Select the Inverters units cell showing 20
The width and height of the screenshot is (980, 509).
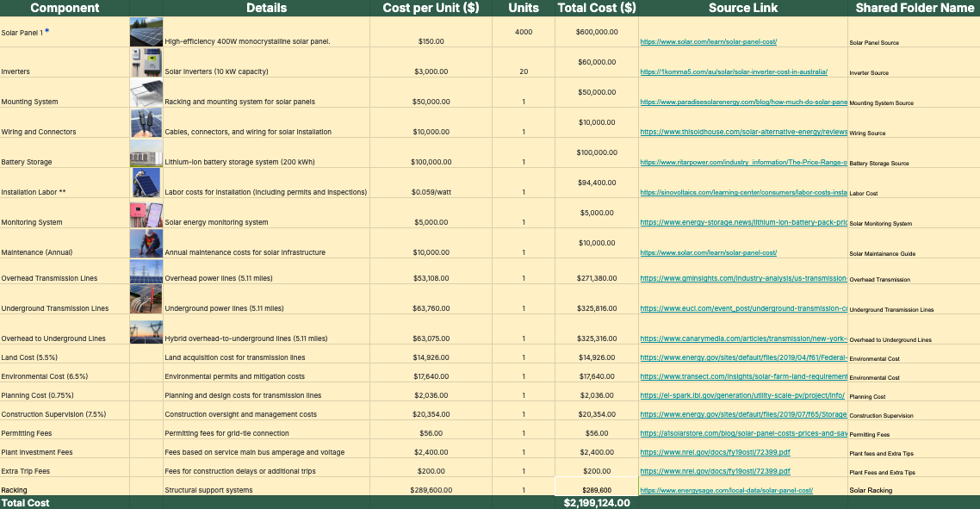[x=524, y=63]
